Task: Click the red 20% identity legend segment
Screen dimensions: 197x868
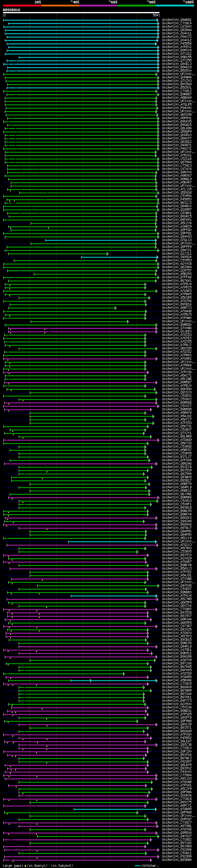Action: point(22,6)
